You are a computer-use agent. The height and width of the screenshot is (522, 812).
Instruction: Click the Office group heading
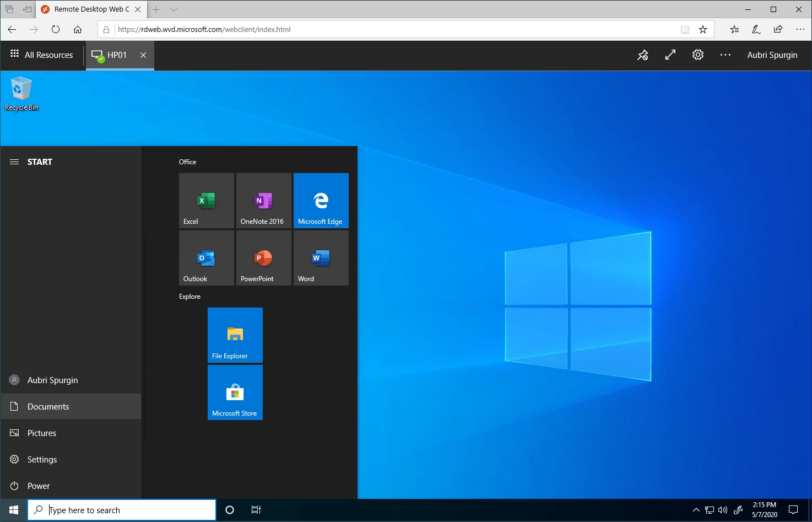(187, 162)
